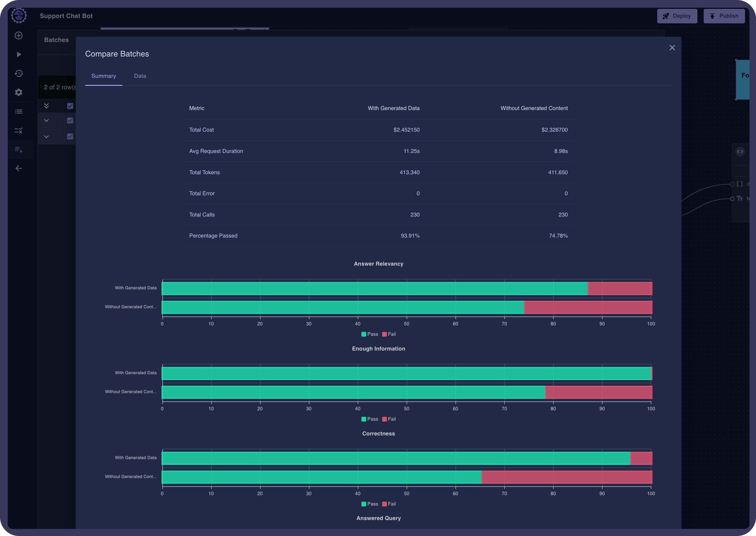
Task: Click the back arrow sidebar icon
Action: 19,168
